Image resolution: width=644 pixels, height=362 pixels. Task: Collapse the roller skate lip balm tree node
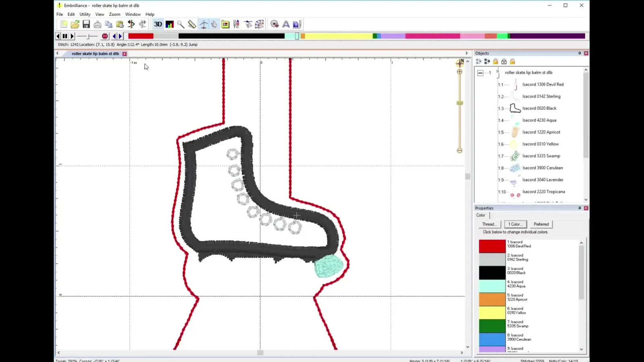pyautogui.click(x=480, y=73)
